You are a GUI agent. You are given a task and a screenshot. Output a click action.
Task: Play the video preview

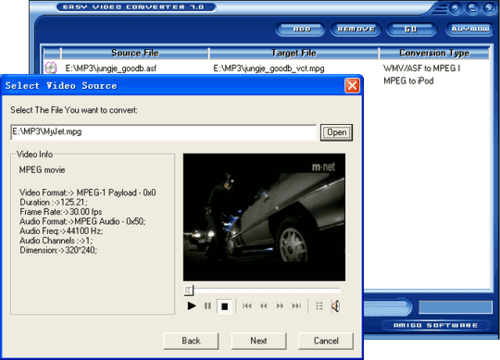(x=191, y=306)
